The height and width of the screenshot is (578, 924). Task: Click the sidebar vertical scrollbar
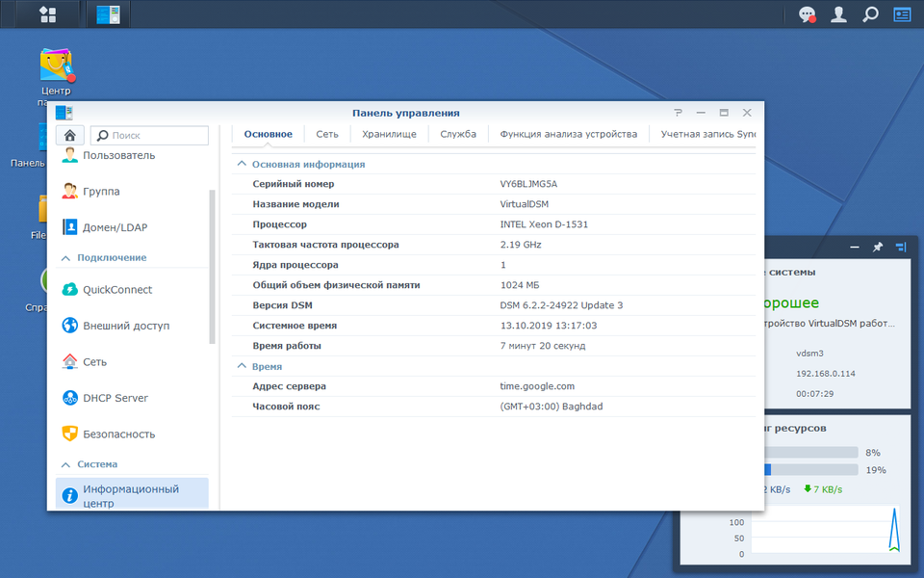click(212, 267)
